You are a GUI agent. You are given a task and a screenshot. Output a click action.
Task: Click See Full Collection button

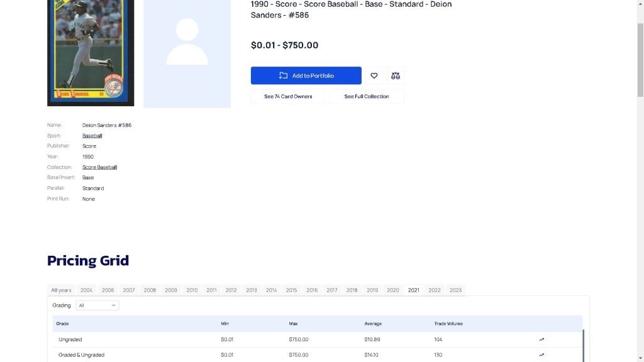click(367, 97)
